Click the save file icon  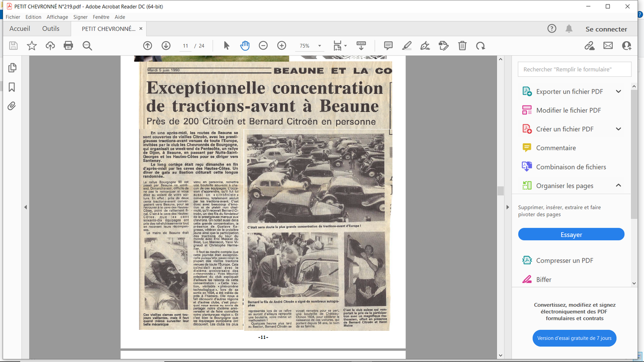coord(14,46)
